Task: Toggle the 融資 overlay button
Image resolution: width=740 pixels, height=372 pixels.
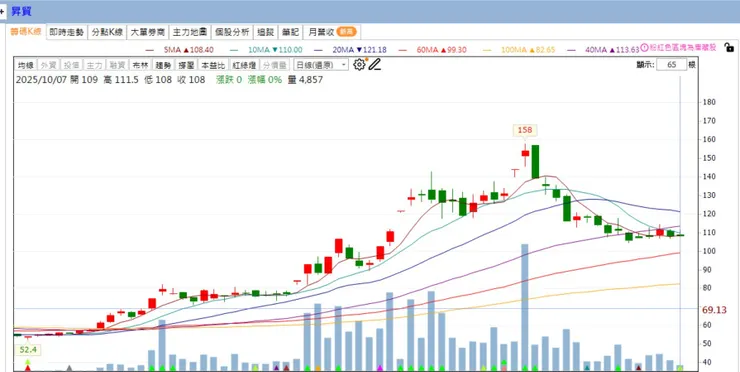Action: 118,65
